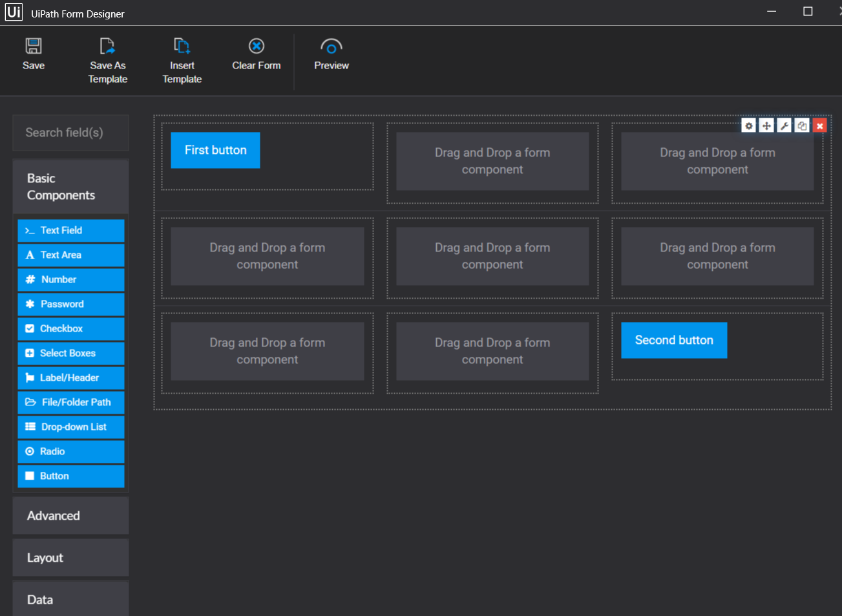842x616 pixels.
Task: Click the Search field(s) input box
Action: 70,133
